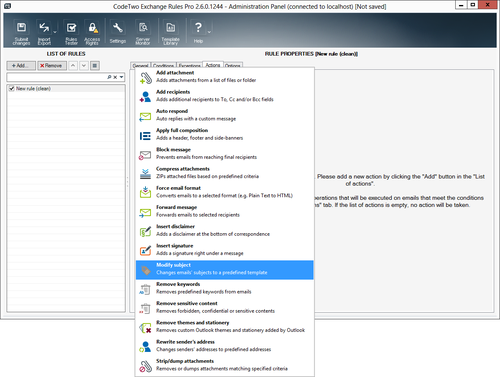Click Strip/dump attachments paperclip icon
500x377 pixels.
(145, 366)
